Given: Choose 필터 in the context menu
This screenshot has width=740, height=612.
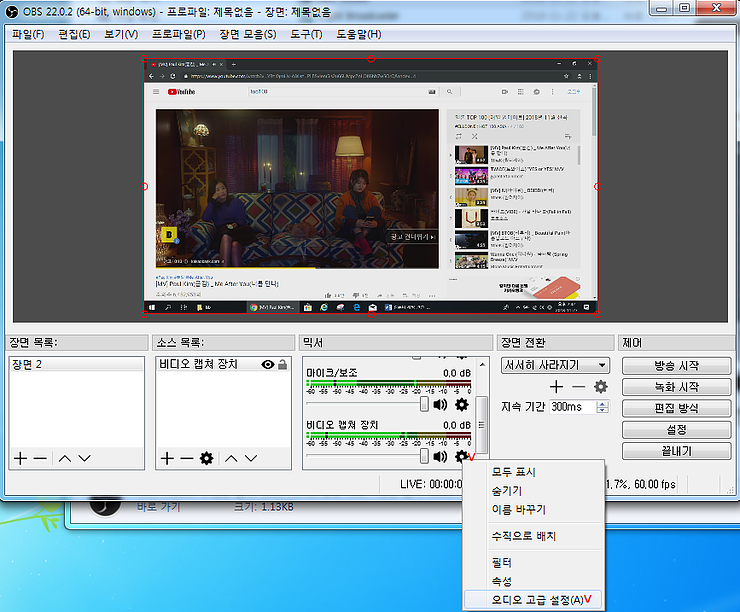Looking at the screenshot, I should (x=534, y=562).
